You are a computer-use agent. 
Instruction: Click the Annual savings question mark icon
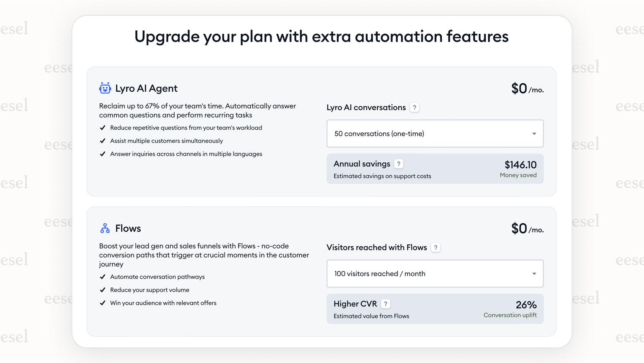399,163
